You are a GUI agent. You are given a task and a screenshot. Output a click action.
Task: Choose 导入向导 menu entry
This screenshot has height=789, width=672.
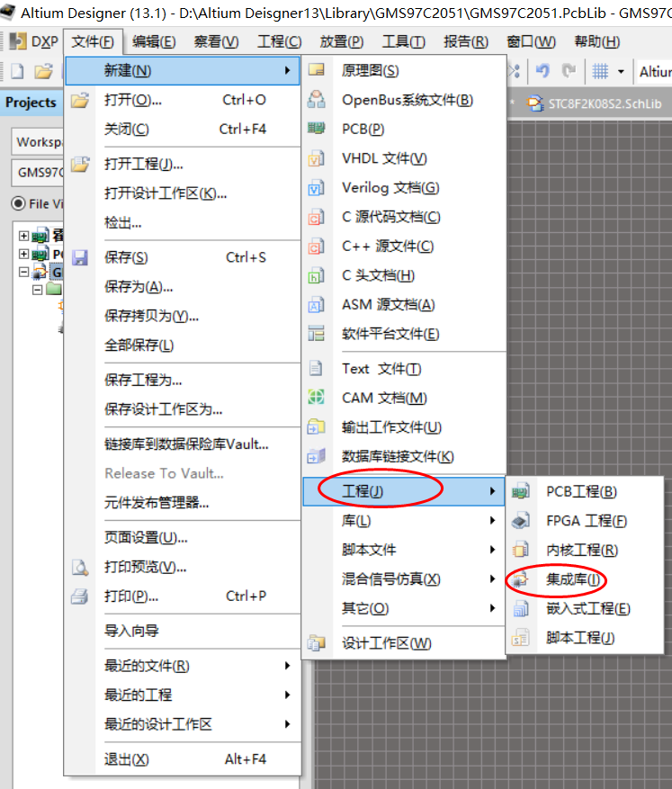(184, 631)
